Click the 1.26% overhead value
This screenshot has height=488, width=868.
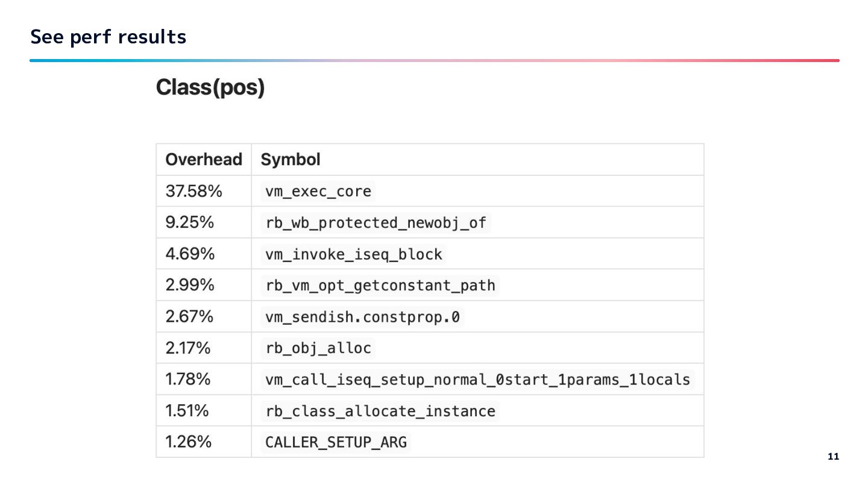[189, 442]
